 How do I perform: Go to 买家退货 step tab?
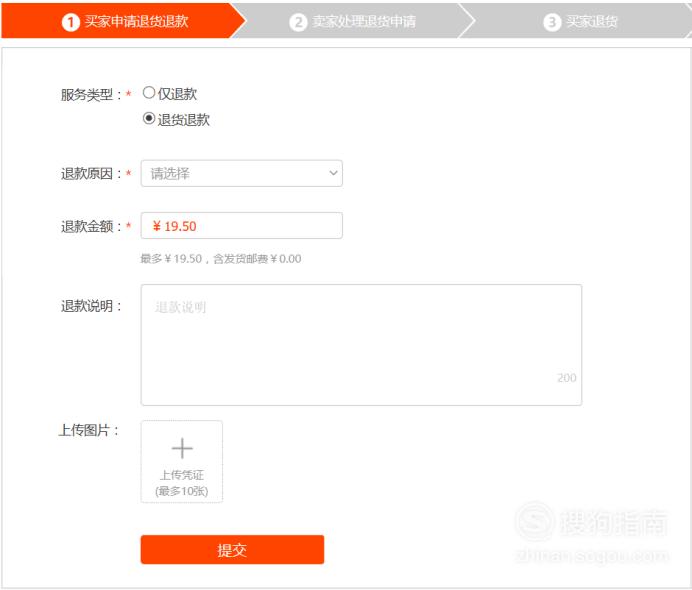[x=575, y=21]
